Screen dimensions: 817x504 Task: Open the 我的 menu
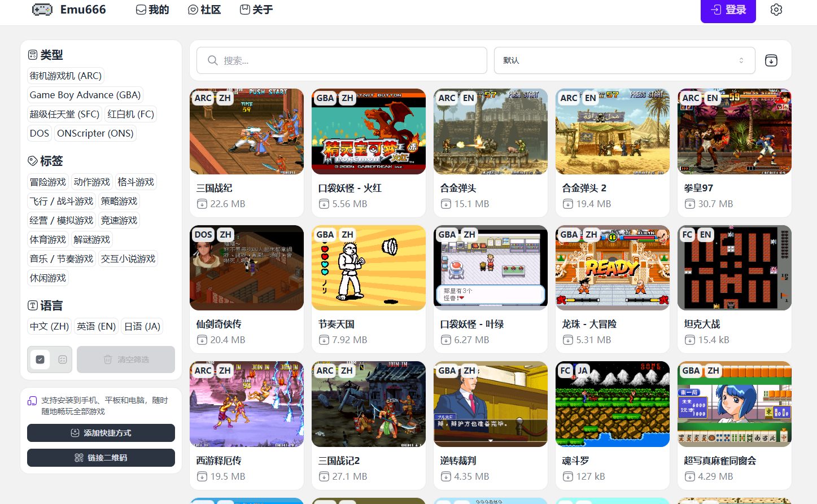[152, 10]
